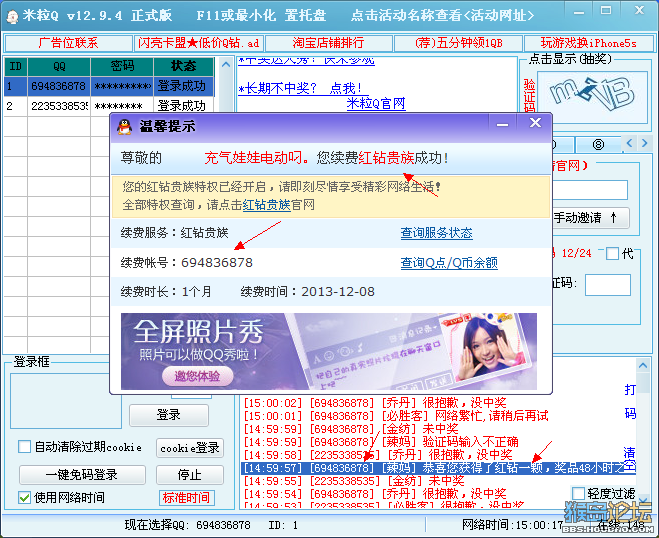Image resolution: width=659 pixels, height=538 pixels.
Task: Click the 手动邀请 button
Action: coord(590,218)
